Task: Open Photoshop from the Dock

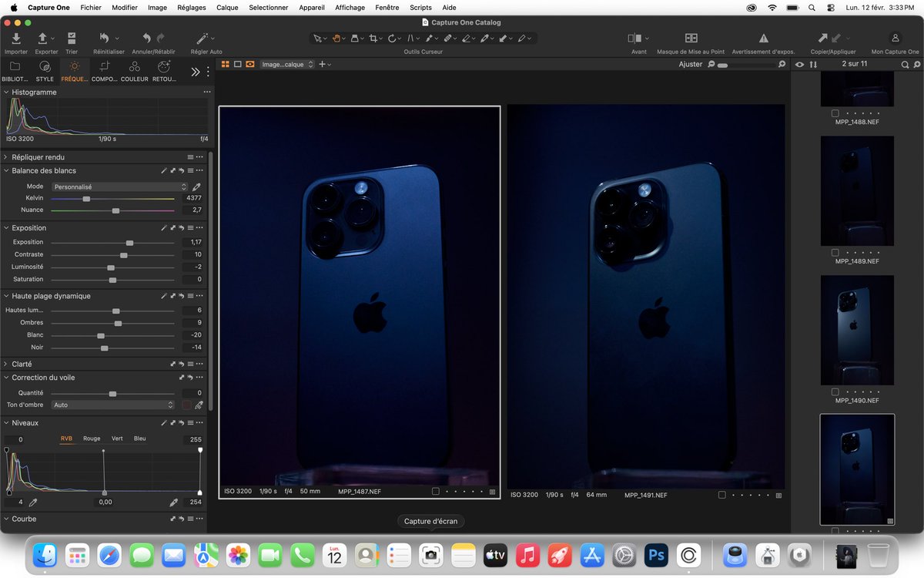Action: (x=657, y=555)
